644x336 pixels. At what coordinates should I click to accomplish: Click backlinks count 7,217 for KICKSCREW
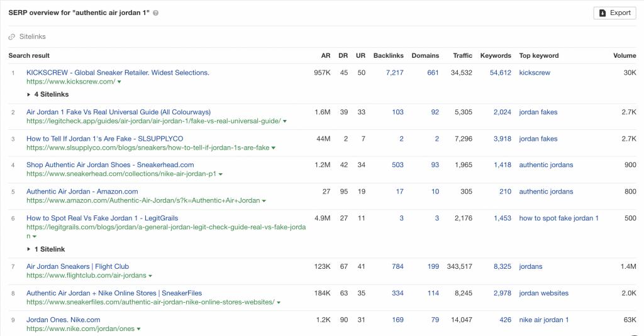pos(395,73)
